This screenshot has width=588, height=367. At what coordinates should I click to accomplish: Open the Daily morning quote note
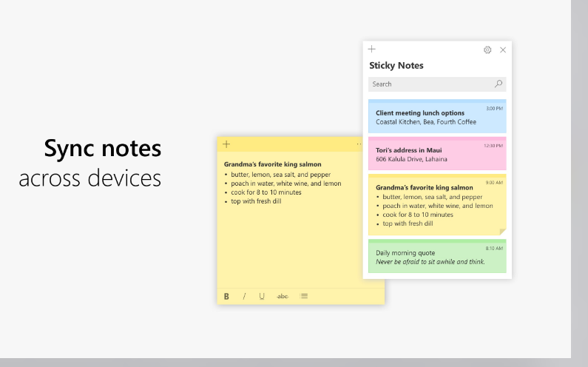437,256
